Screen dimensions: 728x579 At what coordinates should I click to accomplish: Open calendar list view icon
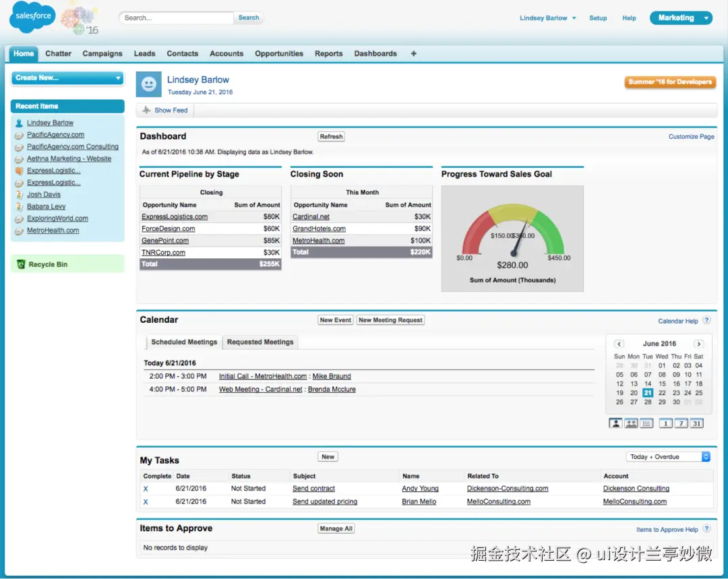click(x=646, y=423)
